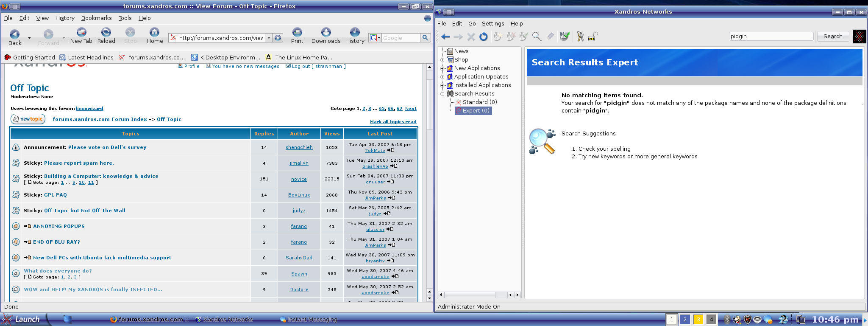Click back arrow in Xandros Networks
This screenshot has width=868, height=326.
(x=445, y=37)
